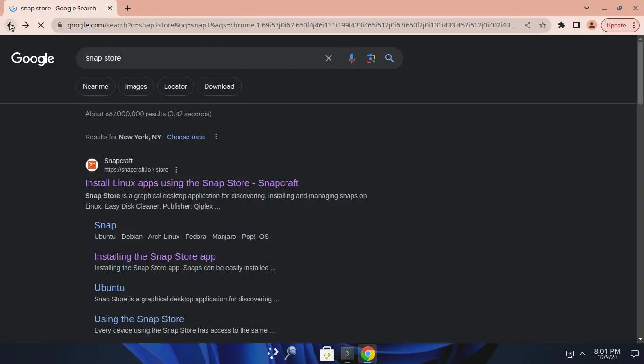
Task: Click the About 667,000,000 results text
Action: click(148, 114)
